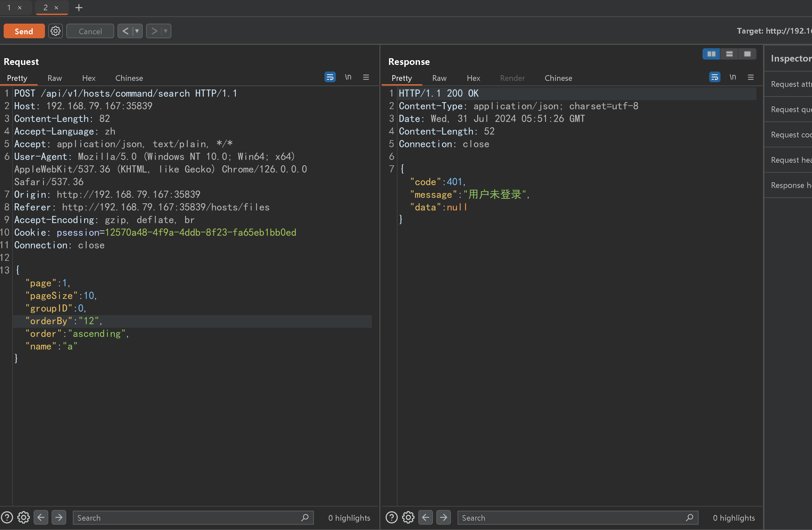This screenshot has height=530, width=812.
Task: Click the column layout icon in response panel
Action: 711,53
